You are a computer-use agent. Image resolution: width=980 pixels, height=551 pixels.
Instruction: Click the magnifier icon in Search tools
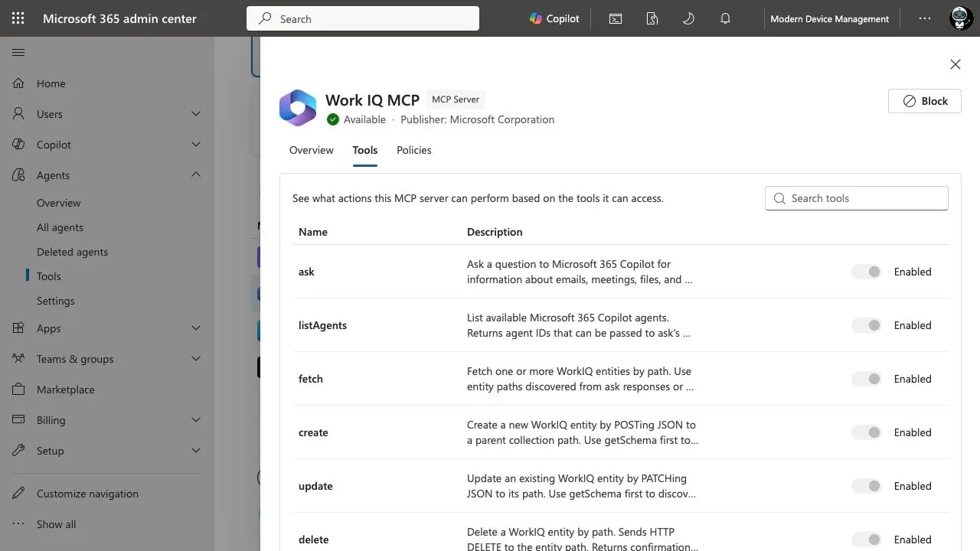coord(779,198)
